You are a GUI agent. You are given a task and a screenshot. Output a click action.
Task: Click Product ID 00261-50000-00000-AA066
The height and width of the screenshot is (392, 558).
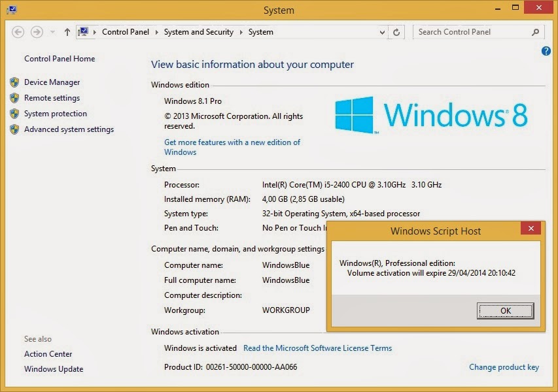[x=231, y=367]
